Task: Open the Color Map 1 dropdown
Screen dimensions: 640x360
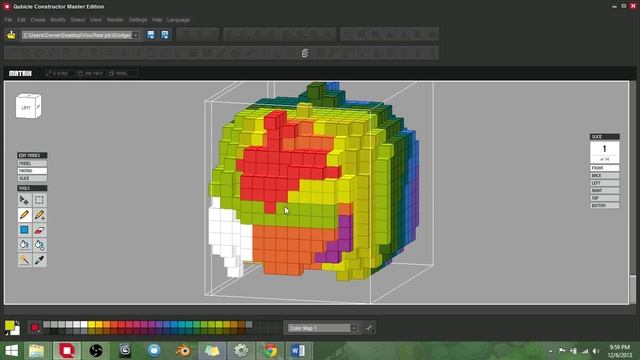Action: [354, 328]
